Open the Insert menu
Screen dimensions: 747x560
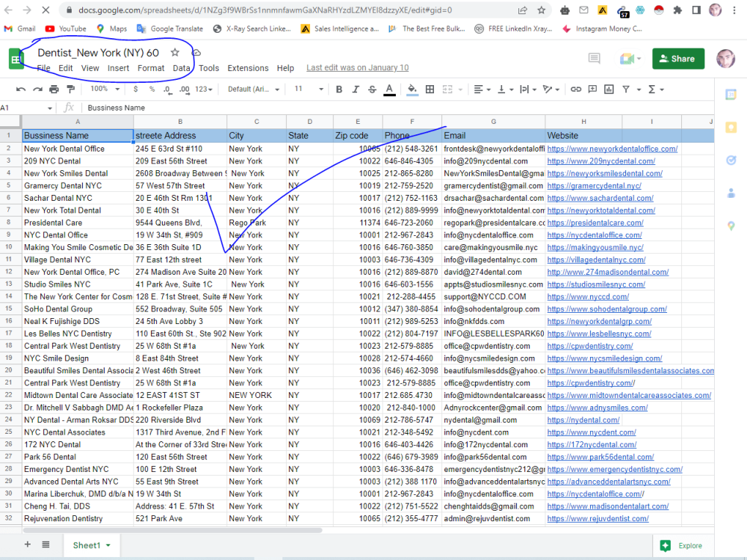tap(118, 68)
